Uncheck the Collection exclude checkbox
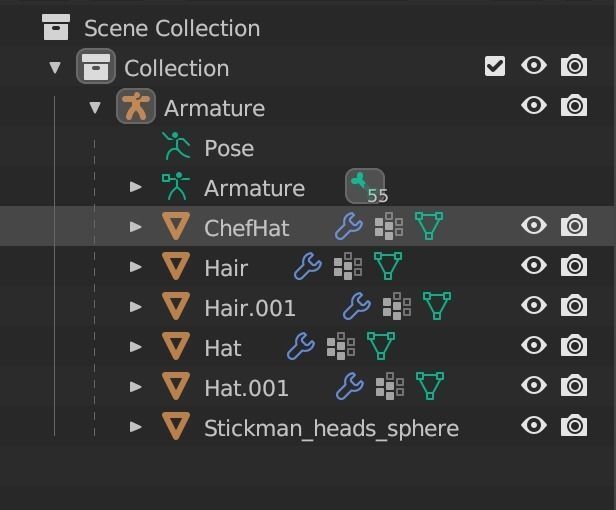The height and width of the screenshot is (510, 616). click(x=495, y=67)
